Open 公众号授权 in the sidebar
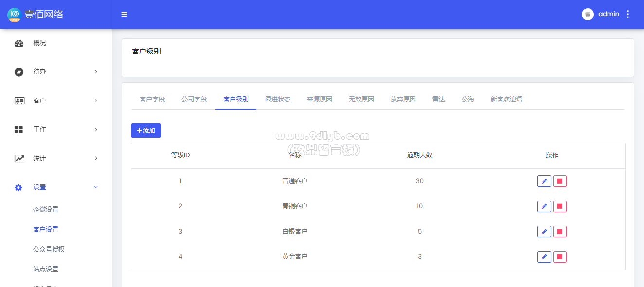The image size is (644, 287). tap(49, 250)
